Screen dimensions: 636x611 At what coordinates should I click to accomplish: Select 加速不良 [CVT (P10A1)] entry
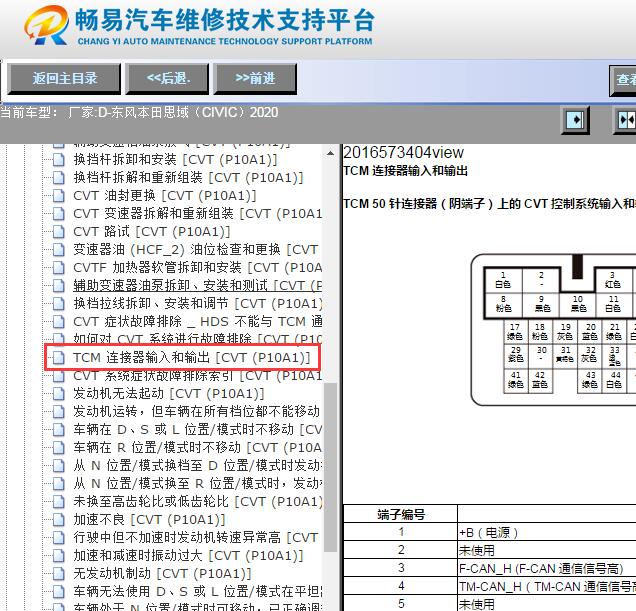149,520
